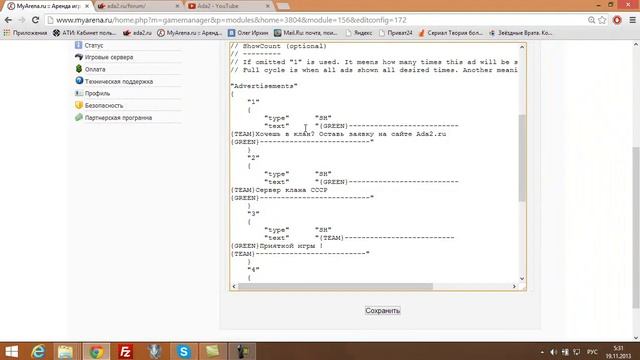Image resolution: width=640 pixels, height=360 pixels.
Task: Click the volume speaker tray icon
Action: [553, 352]
